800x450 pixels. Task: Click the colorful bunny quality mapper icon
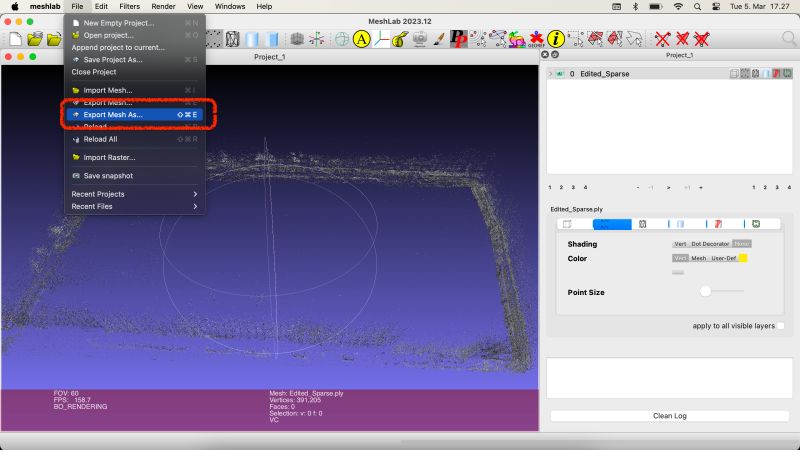coord(516,39)
